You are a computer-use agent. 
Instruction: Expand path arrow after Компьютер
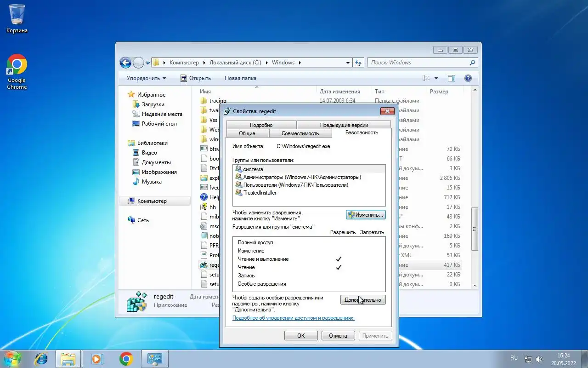click(204, 63)
